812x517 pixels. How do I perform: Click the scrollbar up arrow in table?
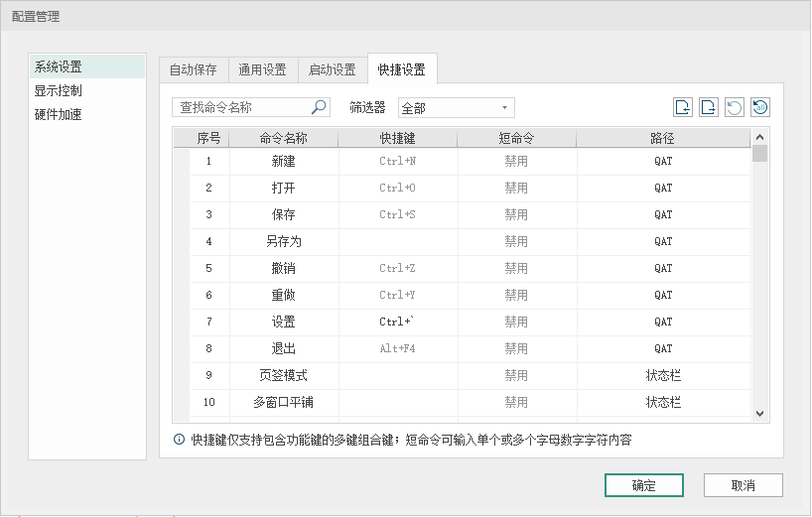tap(759, 138)
